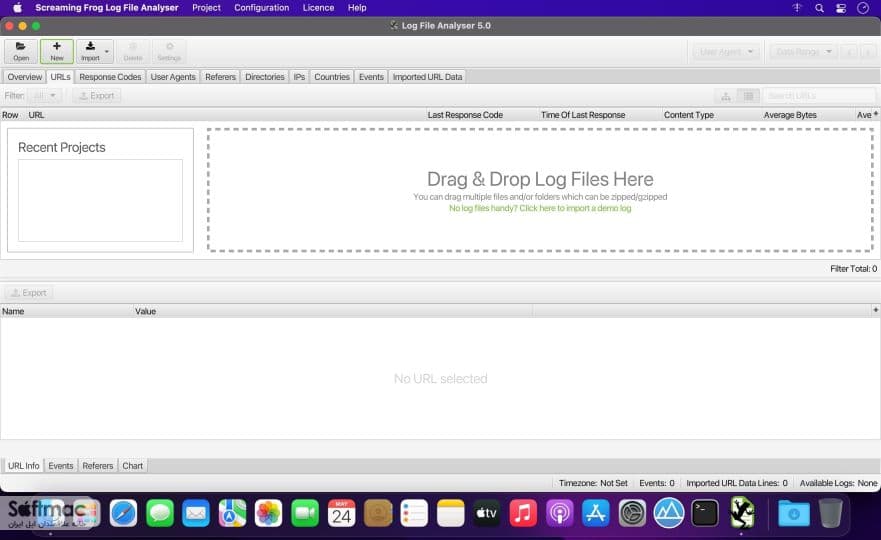Screen dimensions: 881x540
Task: Click the Timezone: Not Set status text
Action: coord(593,483)
